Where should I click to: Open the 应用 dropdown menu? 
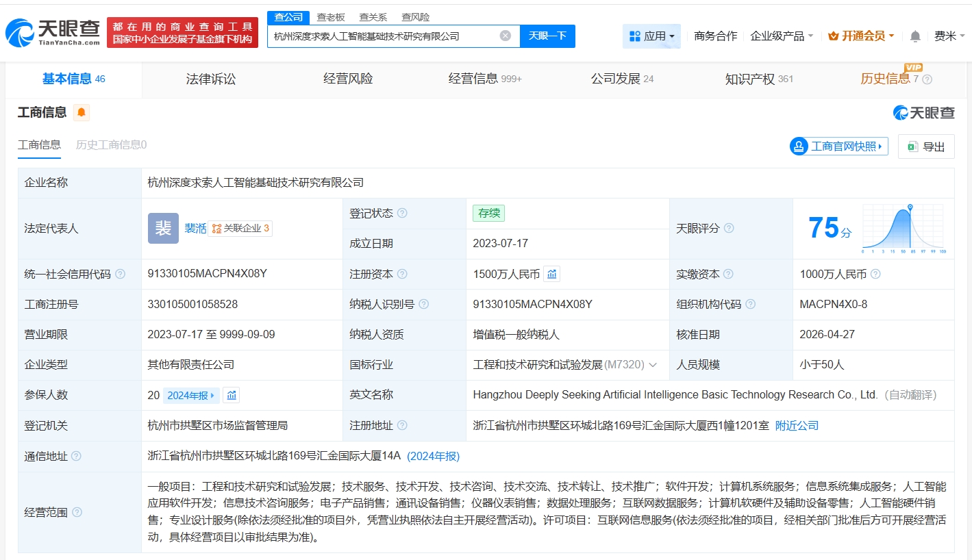(651, 36)
